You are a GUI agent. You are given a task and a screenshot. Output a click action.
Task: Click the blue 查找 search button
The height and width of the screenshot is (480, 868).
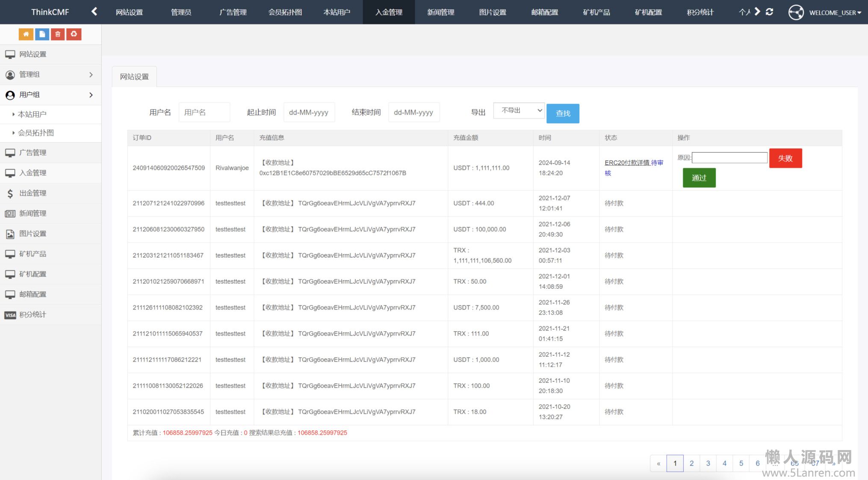click(x=563, y=114)
